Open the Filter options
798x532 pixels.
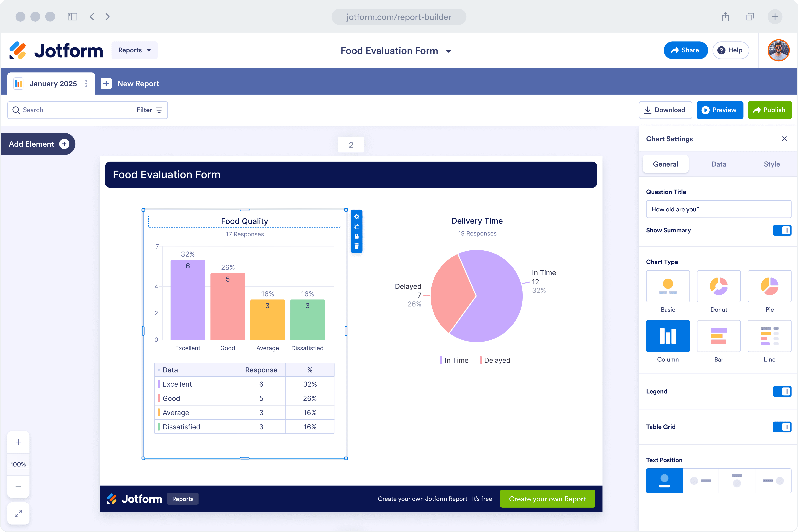click(x=149, y=110)
